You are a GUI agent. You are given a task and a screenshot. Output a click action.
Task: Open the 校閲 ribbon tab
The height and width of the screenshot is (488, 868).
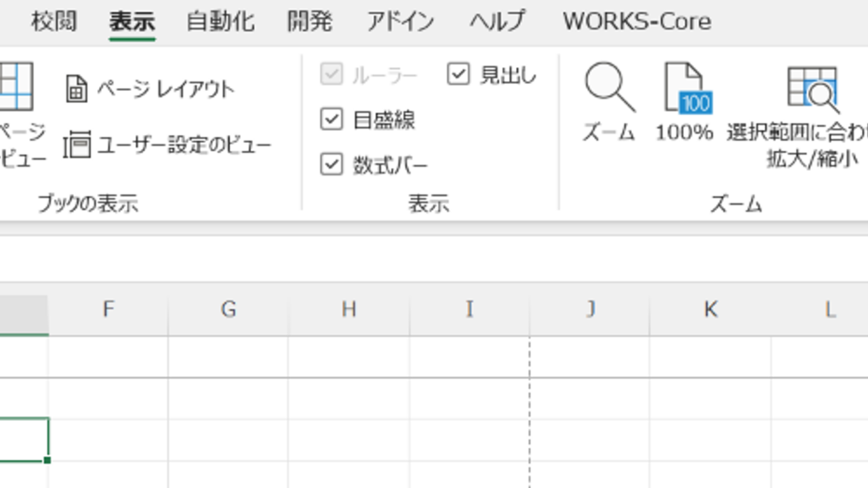pyautogui.click(x=54, y=22)
